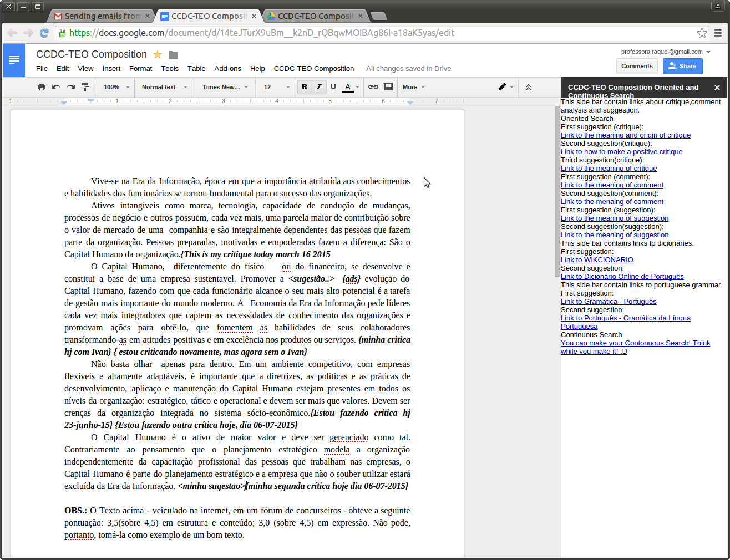
Task: Click the Insert link icon
Action: click(373, 87)
